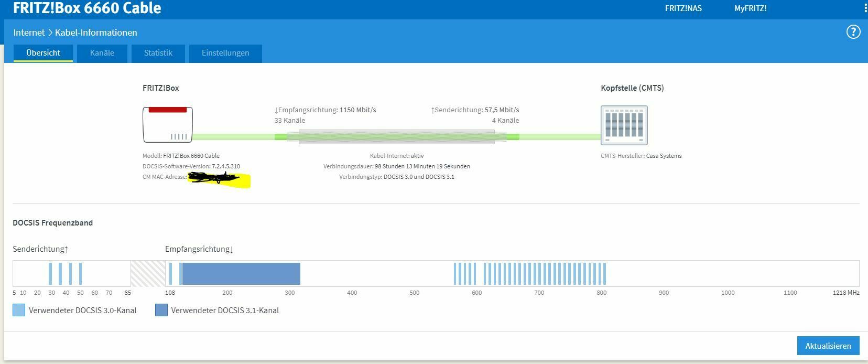Click the FRITZ!Box router device icon
Image resolution: width=868 pixels, height=364 pixels.
click(168, 125)
